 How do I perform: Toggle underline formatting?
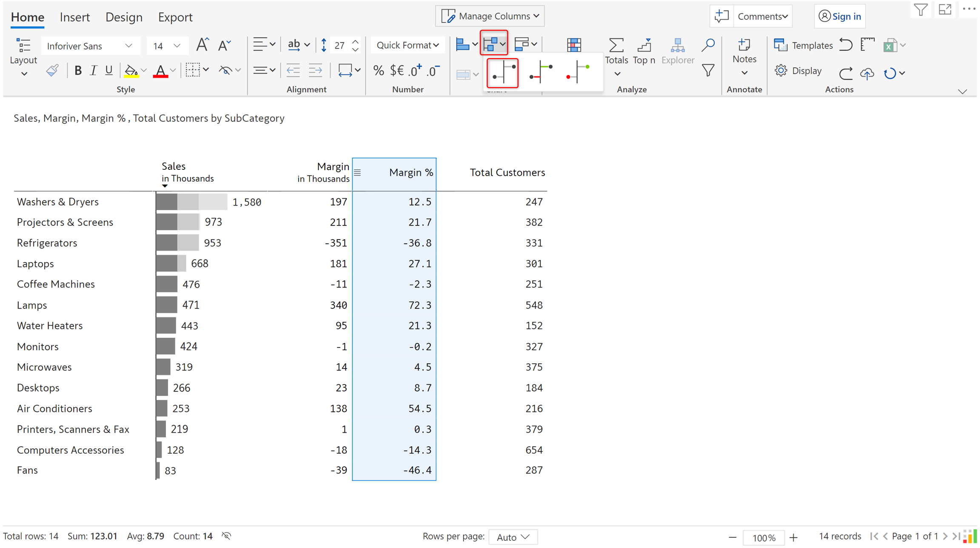pos(109,71)
